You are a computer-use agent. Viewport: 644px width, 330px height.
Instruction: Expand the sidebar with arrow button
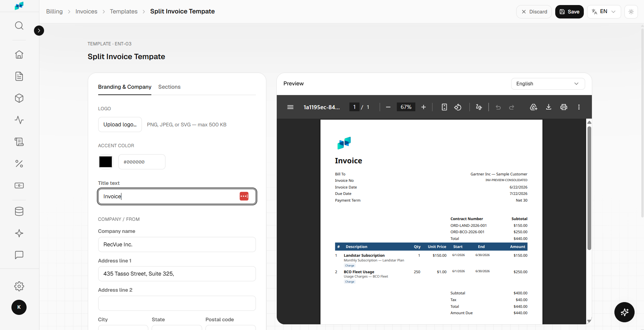pyautogui.click(x=39, y=31)
